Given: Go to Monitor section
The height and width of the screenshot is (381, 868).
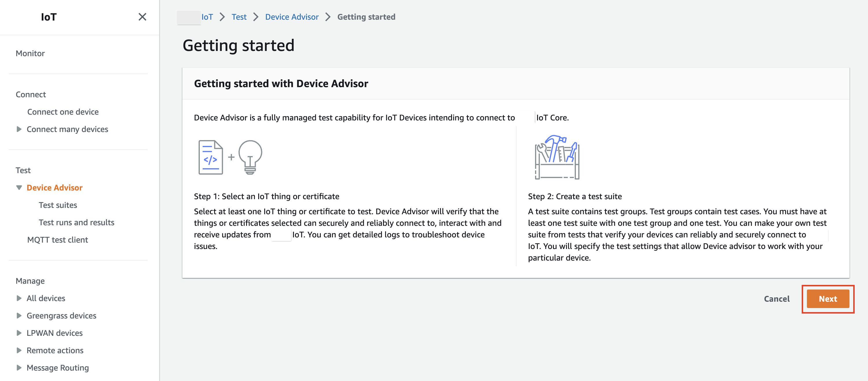Looking at the screenshot, I should coord(30,53).
